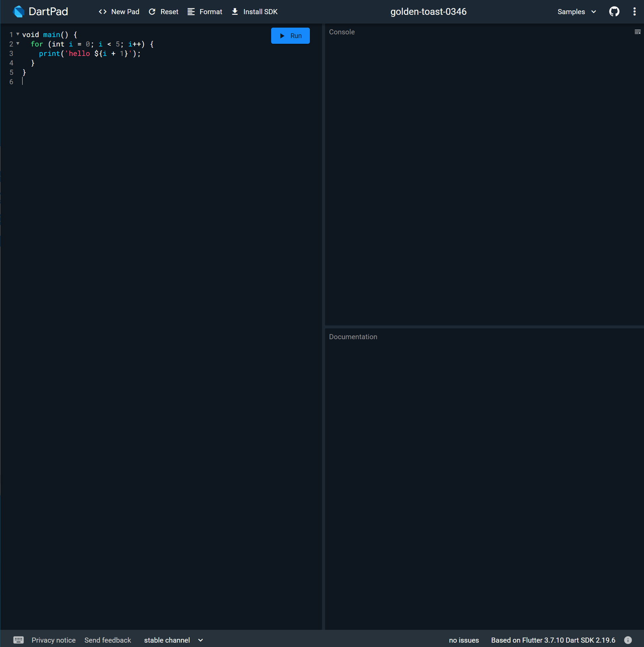Click the Documentation panel heading
The image size is (644, 647).
pyautogui.click(x=353, y=337)
